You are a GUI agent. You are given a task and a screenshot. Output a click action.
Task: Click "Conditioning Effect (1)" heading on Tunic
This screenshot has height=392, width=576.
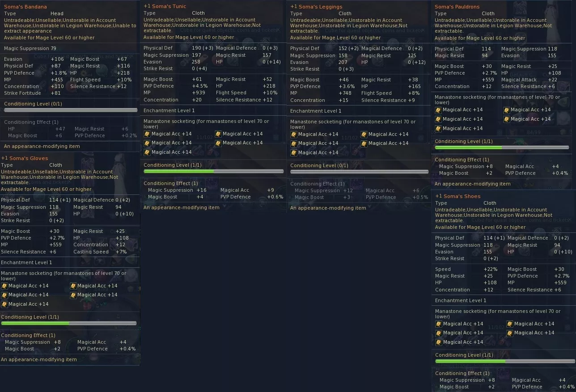[x=171, y=183]
